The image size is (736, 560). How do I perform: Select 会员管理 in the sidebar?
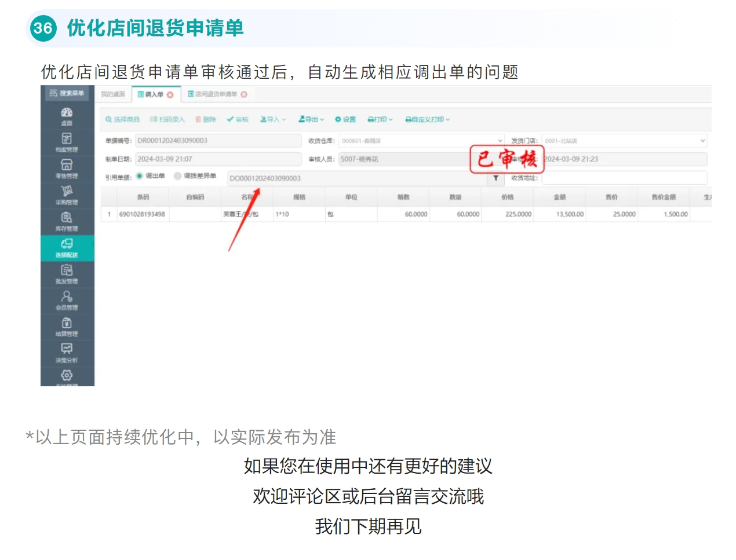tap(67, 301)
